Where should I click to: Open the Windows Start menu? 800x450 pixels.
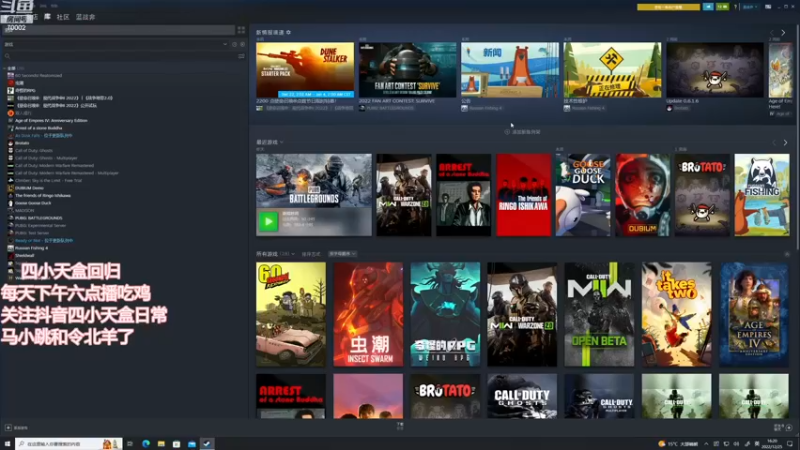[7, 444]
